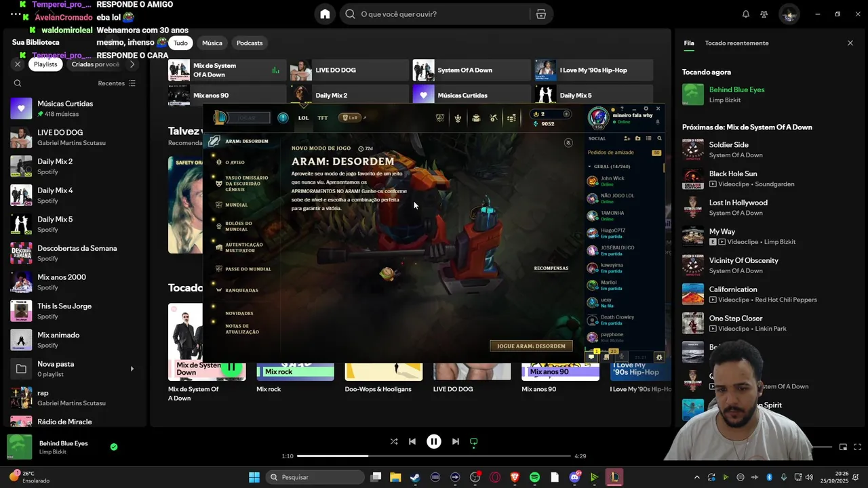Viewport: 868px width, 488px height.
Task: Open the Spotify browse icon beside search
Action: (540, 14)
